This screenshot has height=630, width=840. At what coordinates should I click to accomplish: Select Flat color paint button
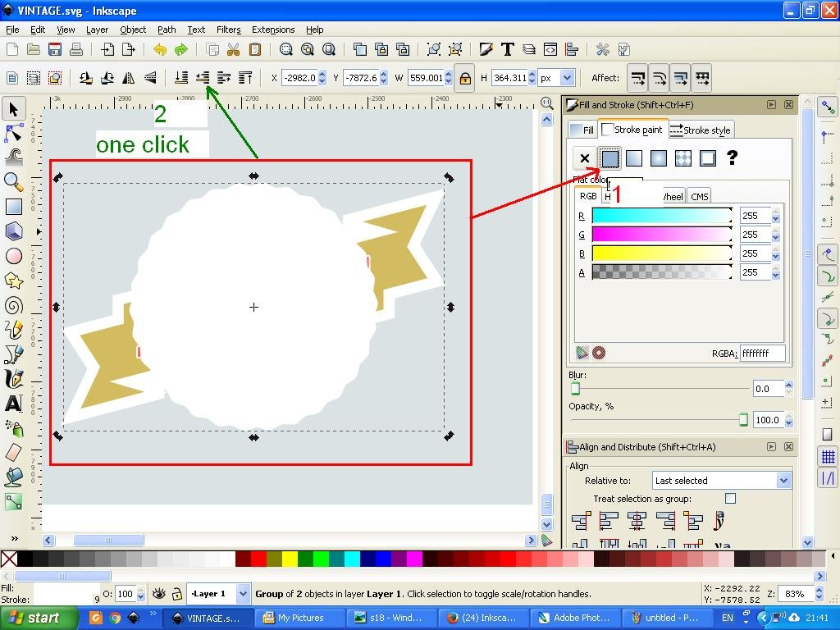[609, 158]
